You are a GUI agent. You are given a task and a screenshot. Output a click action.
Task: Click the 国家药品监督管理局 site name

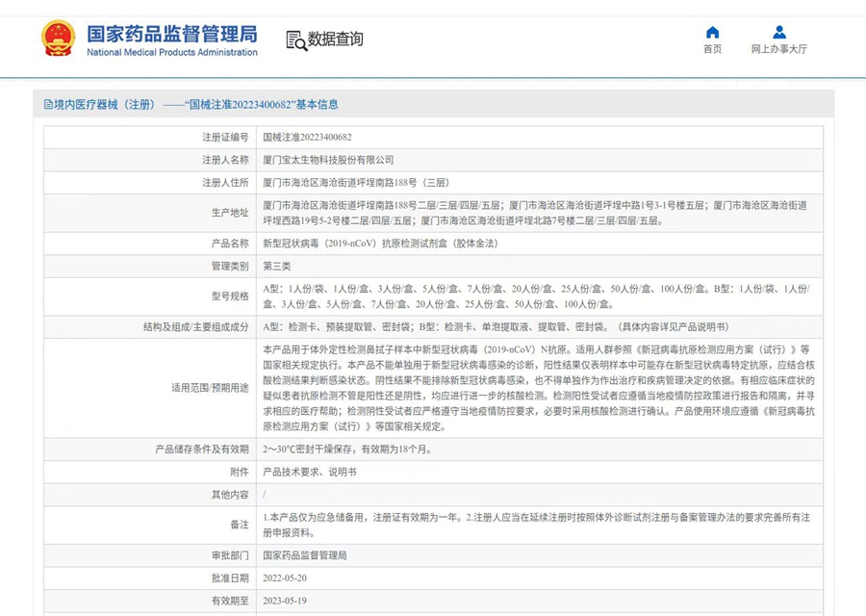(x=172, y=34)
